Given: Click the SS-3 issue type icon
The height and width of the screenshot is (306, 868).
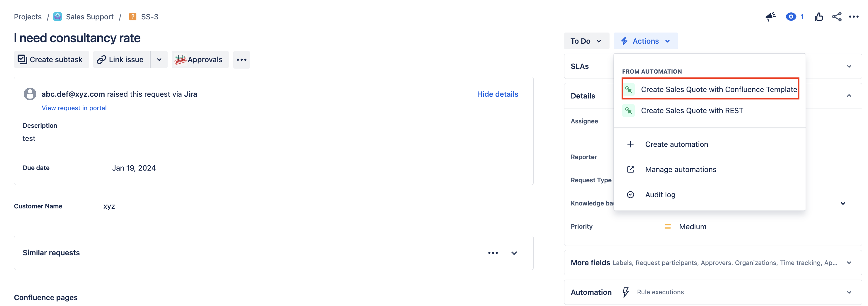Looking at the screenshot, I should point(133,16).
